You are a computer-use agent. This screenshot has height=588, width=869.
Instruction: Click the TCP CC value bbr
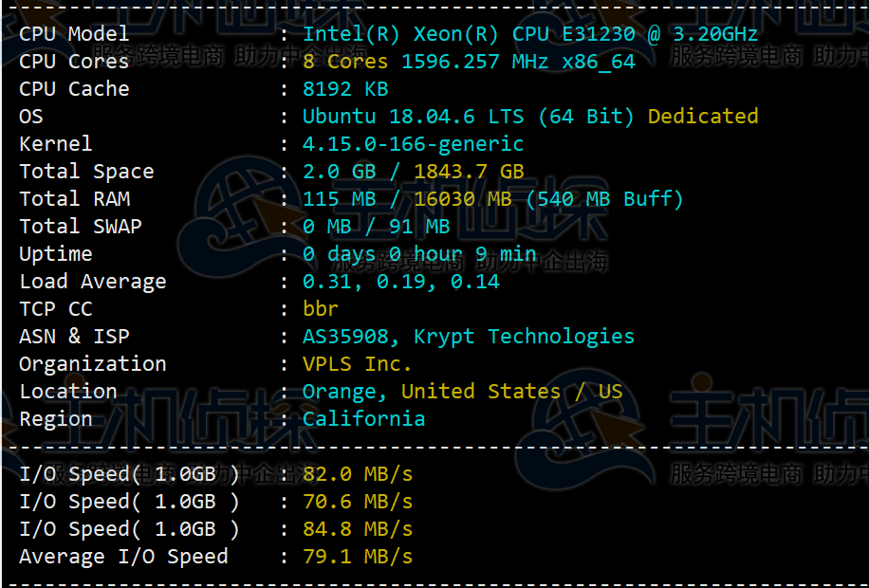coord(321,309)
